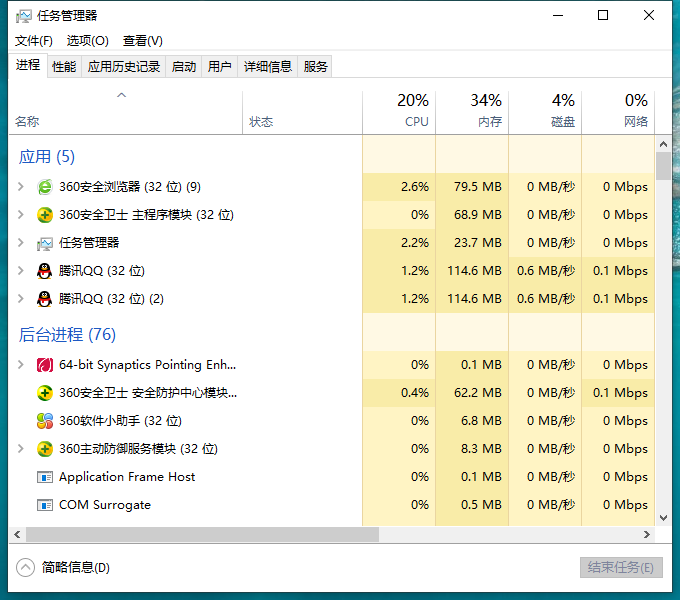
Task: Open the 文件(F) menu
Action: pyautogui.click(x=34, y=41)
